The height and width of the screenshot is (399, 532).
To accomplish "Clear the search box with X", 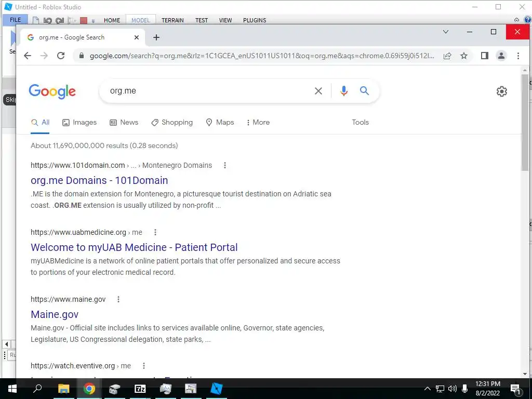I will pos(318,91).
